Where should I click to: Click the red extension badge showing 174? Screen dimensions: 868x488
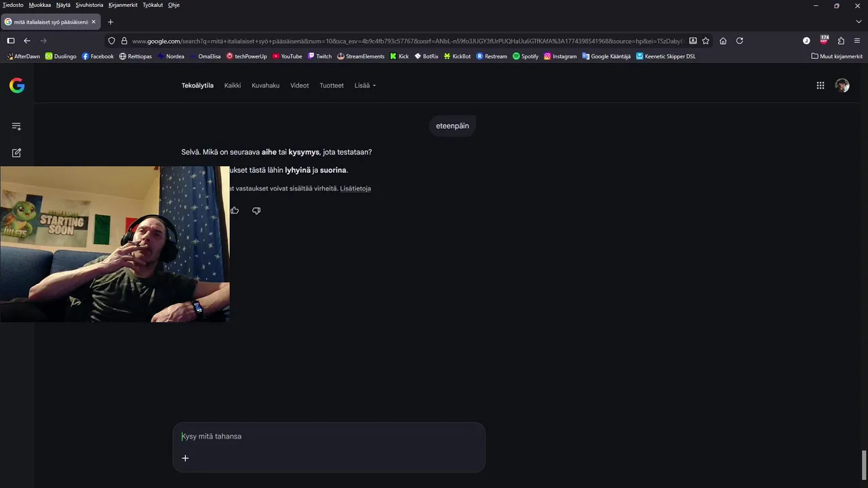coord(824,40)
